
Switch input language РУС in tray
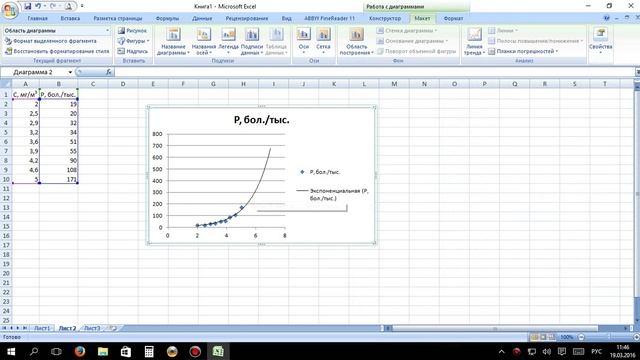tap(596, 351)
